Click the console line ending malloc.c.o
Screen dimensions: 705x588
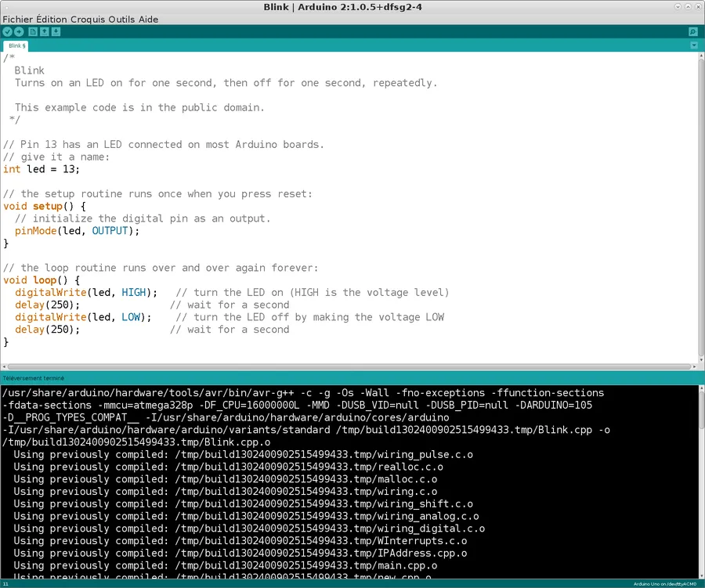[226, 479]
